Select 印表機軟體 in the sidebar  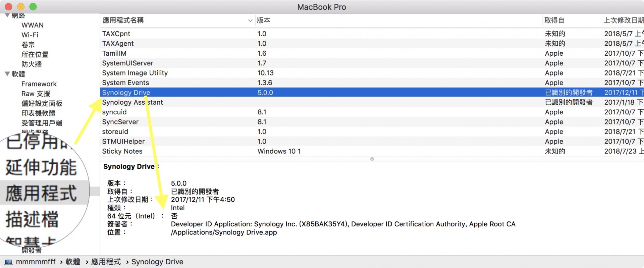[x=39, y=113]
